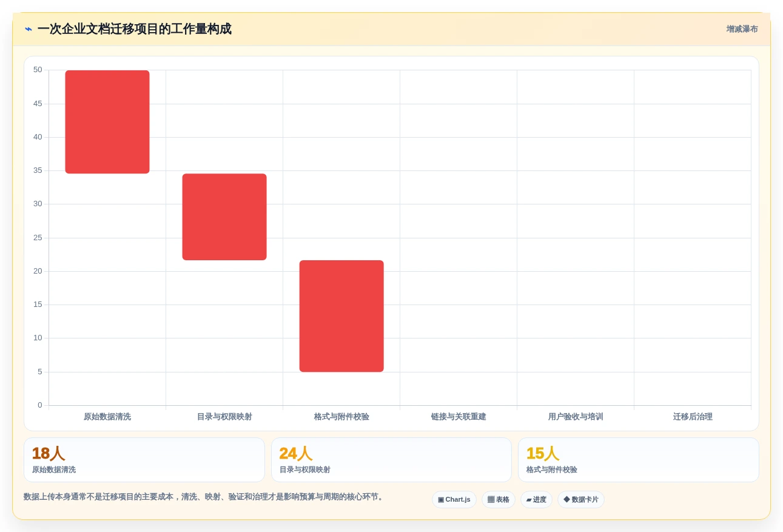Click the 目录与权限映射 axis label
Image resolution: width=783 pixels, height=532 pixels.
(x=224, y=417)
